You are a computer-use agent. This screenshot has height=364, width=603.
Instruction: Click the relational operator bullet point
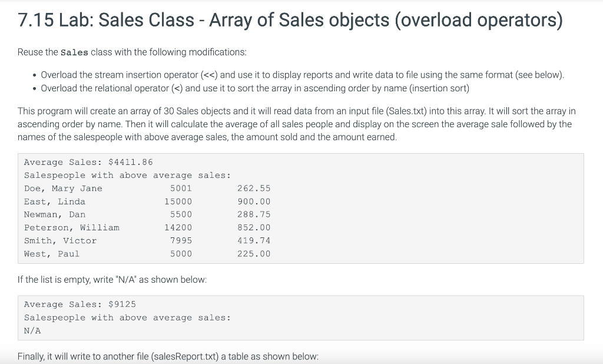255,88
